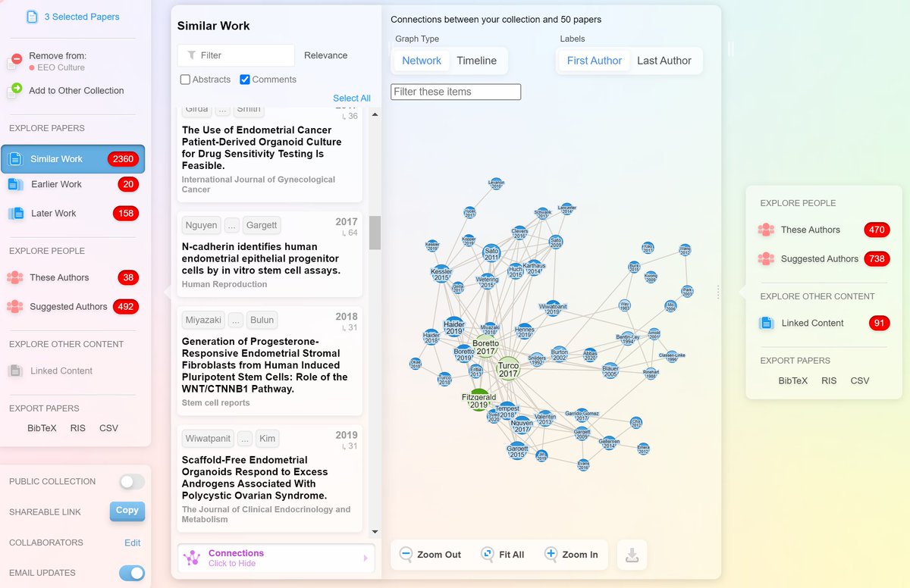The image size is (910, 588).
Task: Open the Later Work list
Action: [73, 214]
